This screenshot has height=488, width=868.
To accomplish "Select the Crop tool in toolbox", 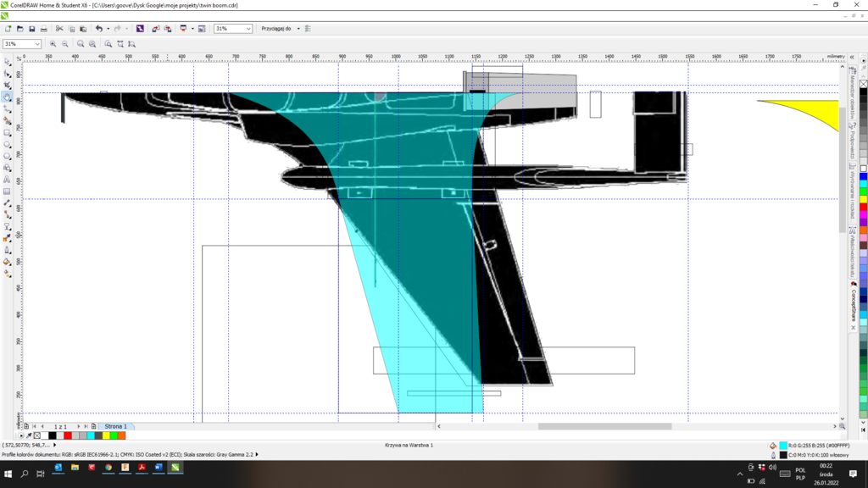I will (x=7, y=86).
